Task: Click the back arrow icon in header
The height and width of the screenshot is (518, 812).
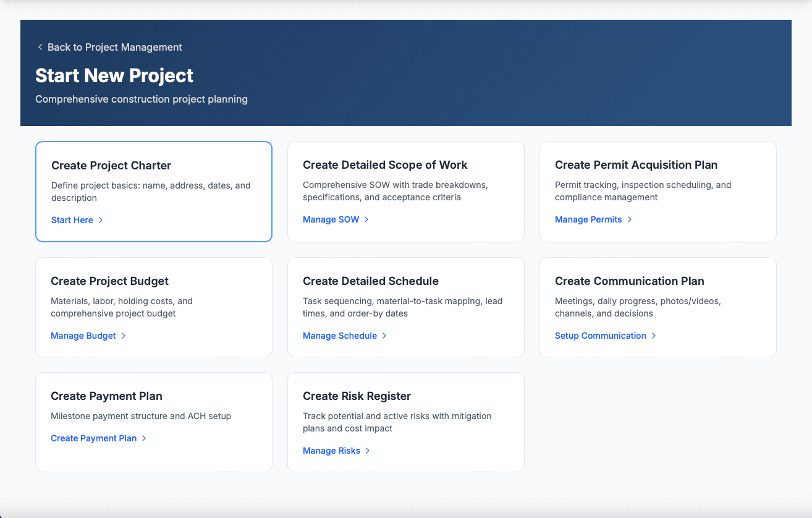Action: pos(40,48)
